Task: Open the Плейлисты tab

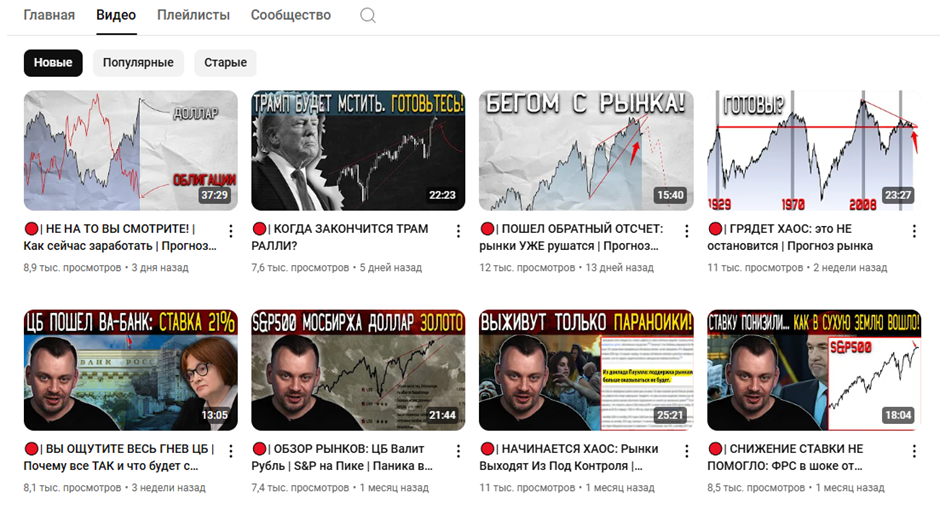Action: 193,15
